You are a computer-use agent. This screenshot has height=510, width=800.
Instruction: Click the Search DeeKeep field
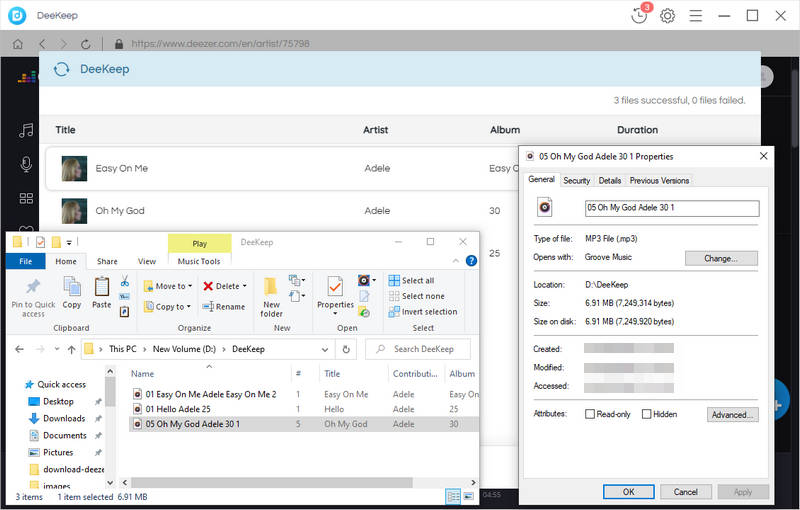click(x=418, y=349)
